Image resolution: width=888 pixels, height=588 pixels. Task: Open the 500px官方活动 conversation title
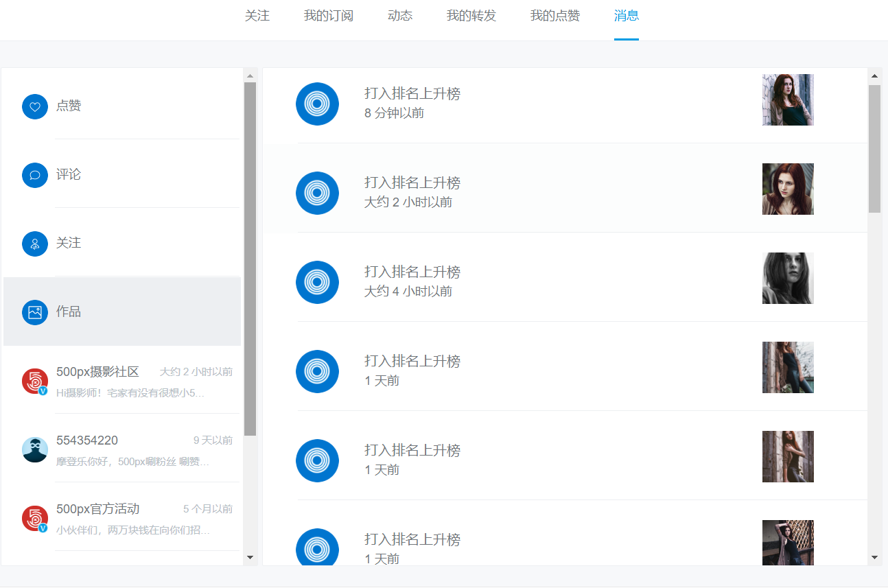[x=97, y=509]
